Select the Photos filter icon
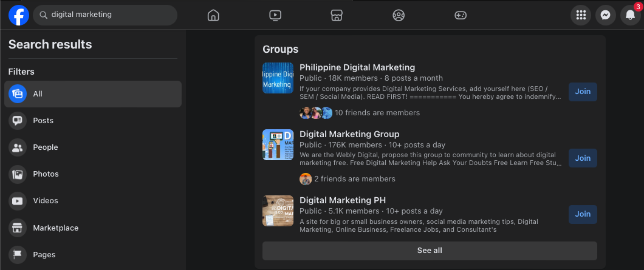Image resolution: width=644 pixels, height=270 pixels. click(x=18, y=174)
